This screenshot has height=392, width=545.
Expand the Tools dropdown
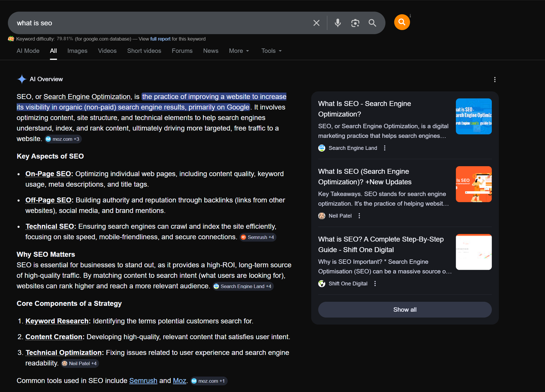point(271,51)
